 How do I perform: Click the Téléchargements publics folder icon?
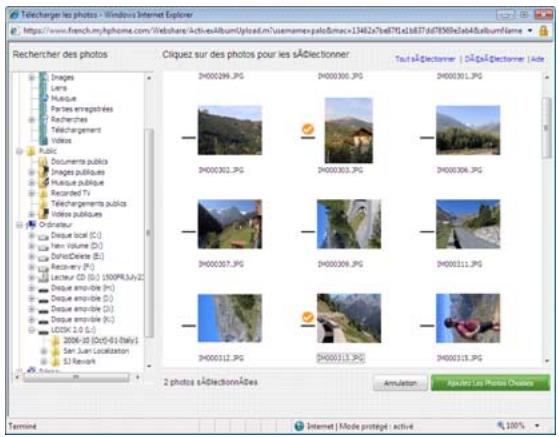click(x=43, y=204)
